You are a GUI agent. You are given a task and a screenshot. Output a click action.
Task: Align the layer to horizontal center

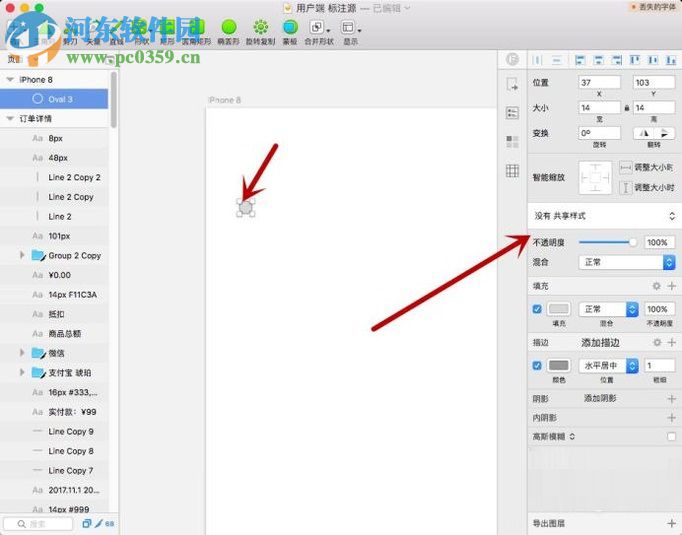[x=598, y=60]
